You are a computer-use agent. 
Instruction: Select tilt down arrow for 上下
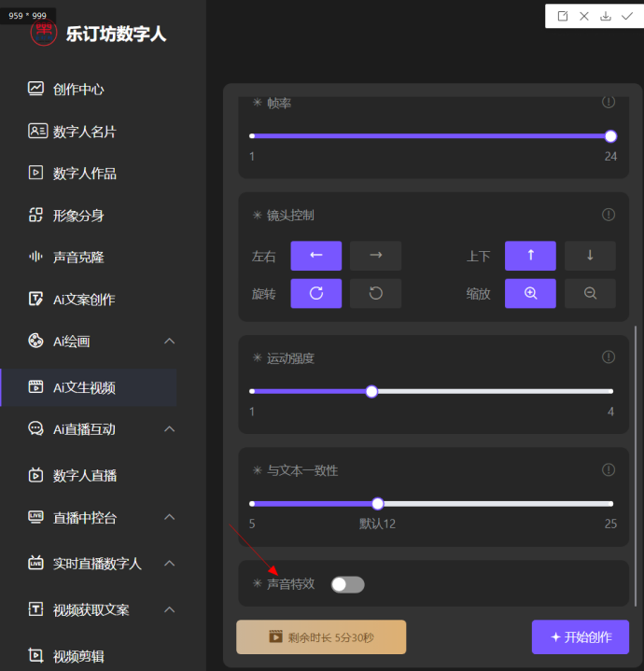coord(590,256)
